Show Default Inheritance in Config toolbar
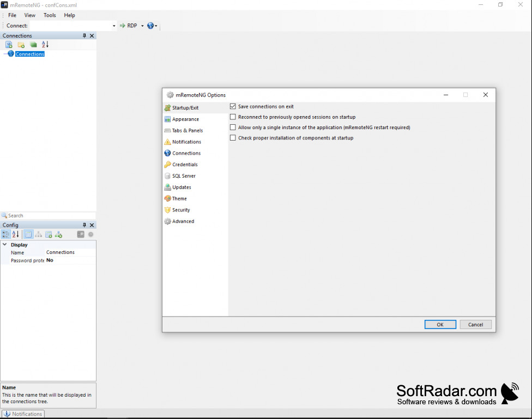Image resolution: width=532 pixels, height=419 pixels. 58,234
